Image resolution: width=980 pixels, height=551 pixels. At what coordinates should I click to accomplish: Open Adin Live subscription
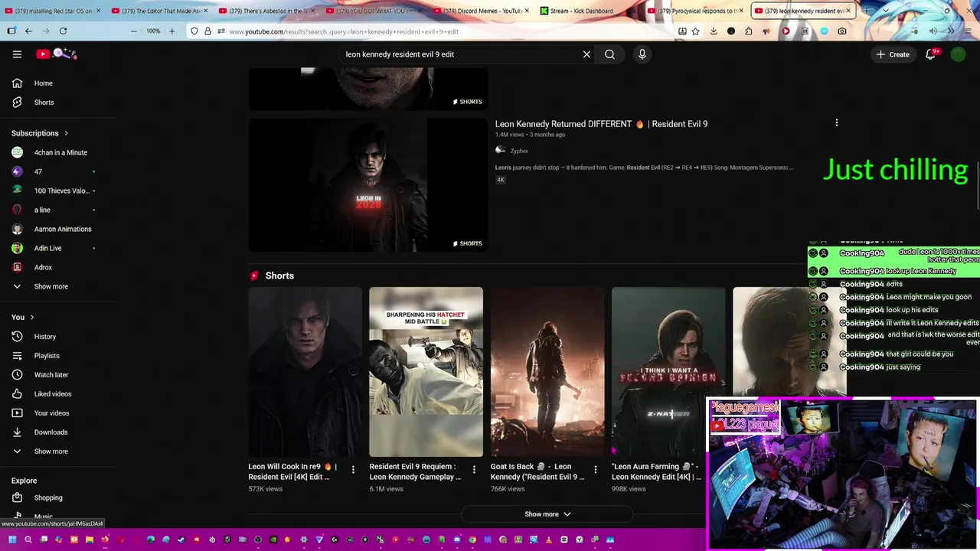coord(57,248)
